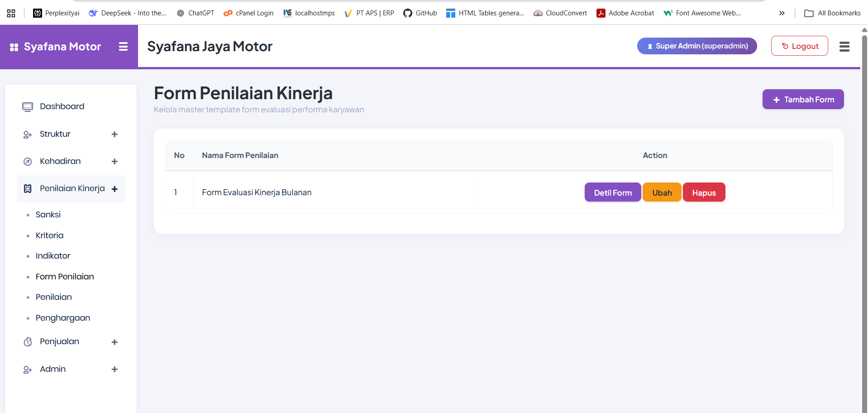Collapse the Penilaian Kinerja menu plus sign
Screen dimensions: 868x413
(x=114, y=189)
